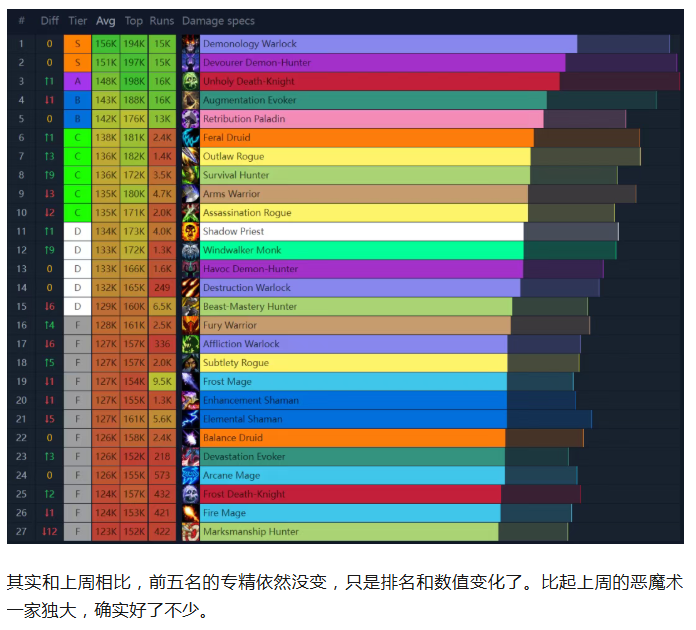Screen dimensions: 696x630
Task: Click the S tier badge in row 1
Action: [x=77, y=44]
